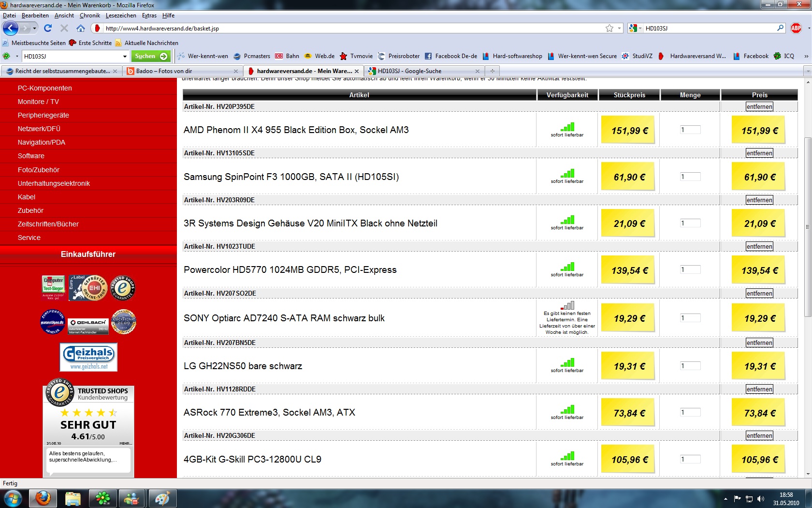Switch to the Reicht der selbstzusammengebaute tab

pos(61,71)
